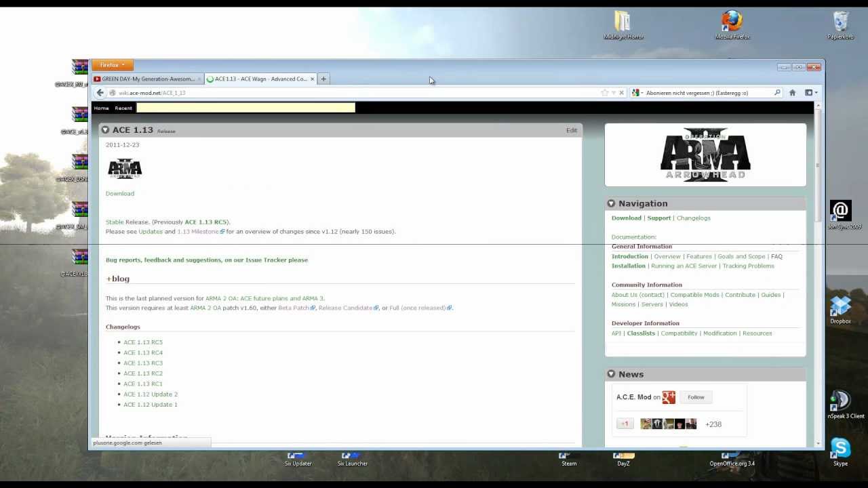
Task: Open changelog ACE 1.13 RC1
Action: 143,384
